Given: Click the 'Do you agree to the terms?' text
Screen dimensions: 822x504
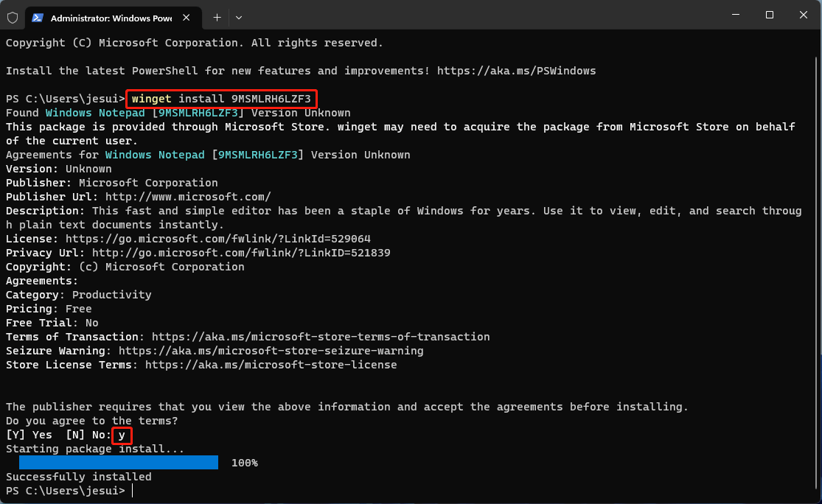Looking at the screenshot, I should tap(91, 421).
